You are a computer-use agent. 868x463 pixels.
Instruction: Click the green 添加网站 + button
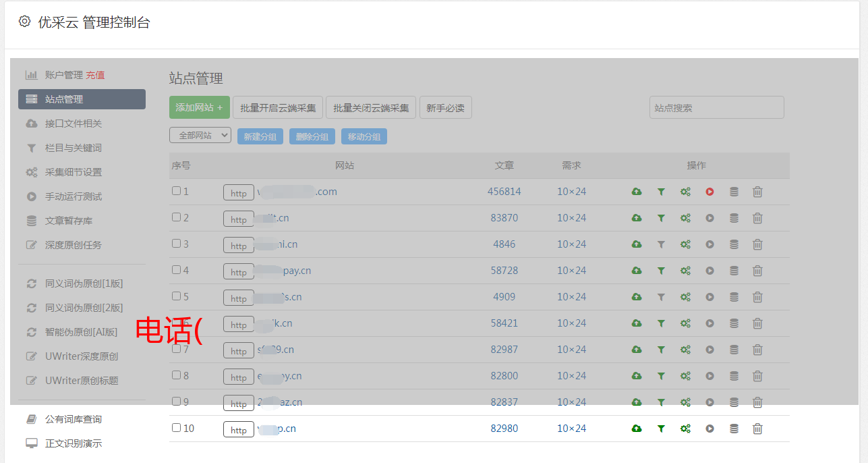[x=199, y=107]
